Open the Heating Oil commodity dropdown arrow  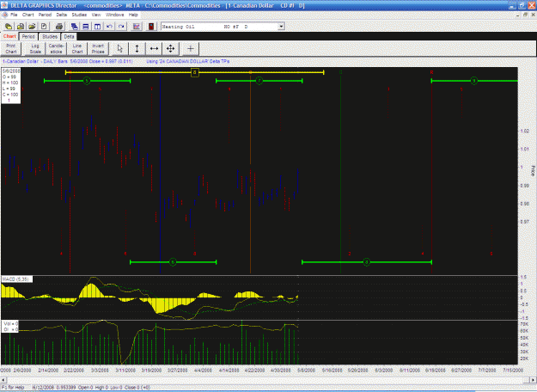(281, 27)
